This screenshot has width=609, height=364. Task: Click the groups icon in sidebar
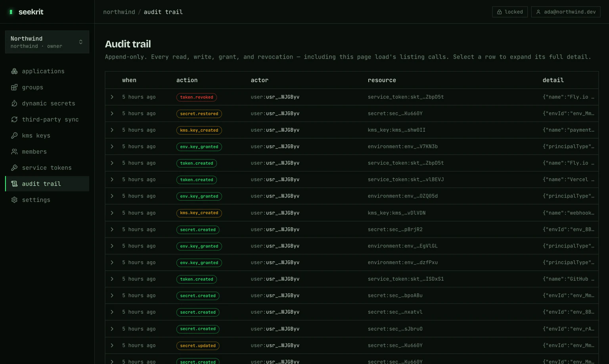tap(14, 87)
